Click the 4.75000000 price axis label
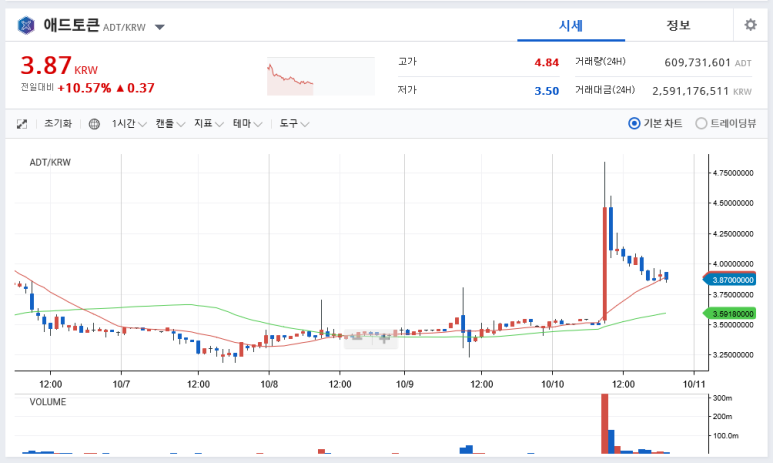 click(x=733, y=173)
